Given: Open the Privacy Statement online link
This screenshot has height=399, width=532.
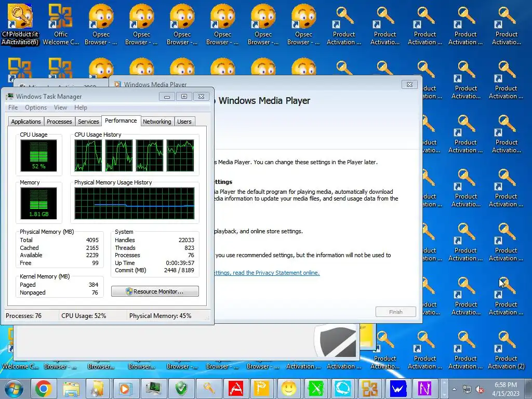Looking at the screenshot, I should click(267, 273).
